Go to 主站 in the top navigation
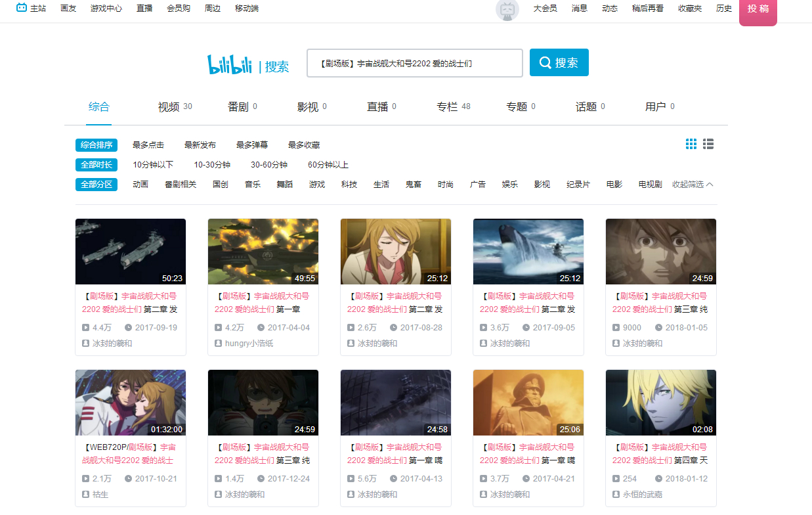Screen dimensions: 812x515 coord(38,9)
